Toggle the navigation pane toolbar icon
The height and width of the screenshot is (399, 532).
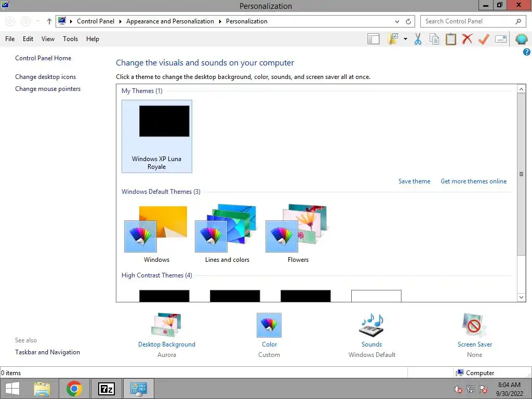(373, 39)
